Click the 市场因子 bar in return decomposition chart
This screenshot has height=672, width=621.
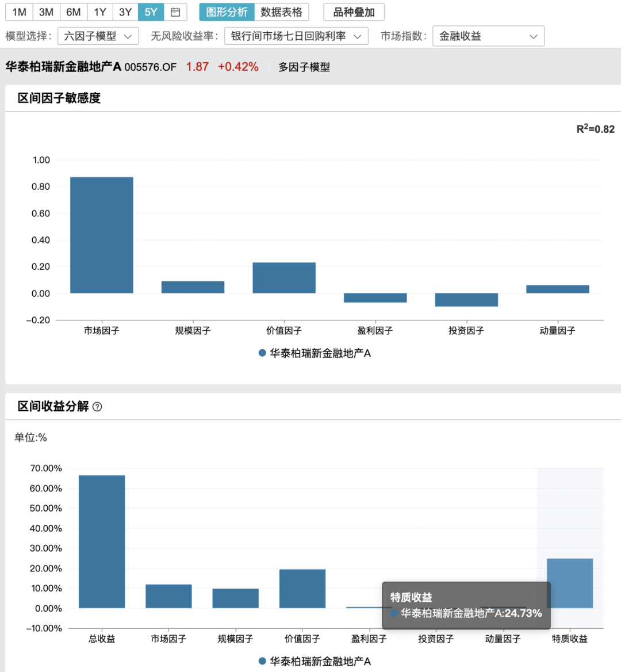click(x=168, y=596)
